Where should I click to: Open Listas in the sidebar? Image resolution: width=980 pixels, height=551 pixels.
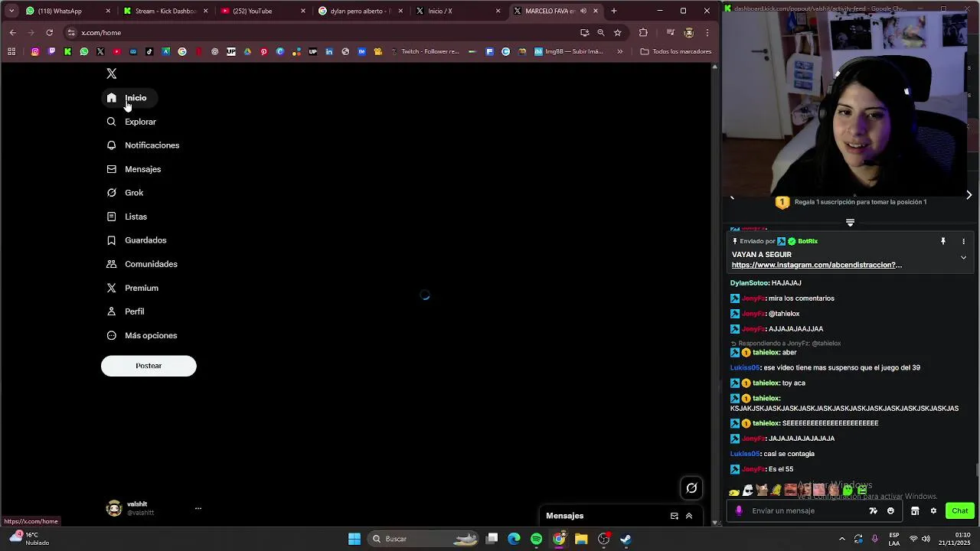pyautogui.click(x=126, y=217)
